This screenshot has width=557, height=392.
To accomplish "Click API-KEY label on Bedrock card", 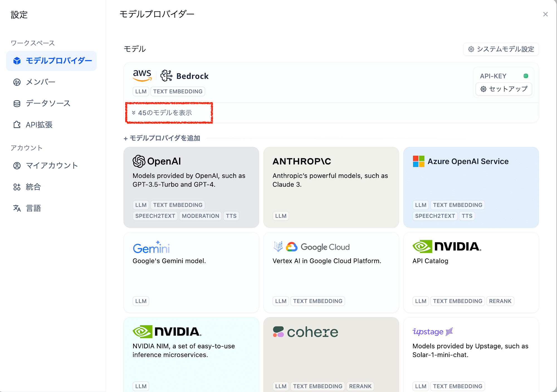I will point(493,76).
